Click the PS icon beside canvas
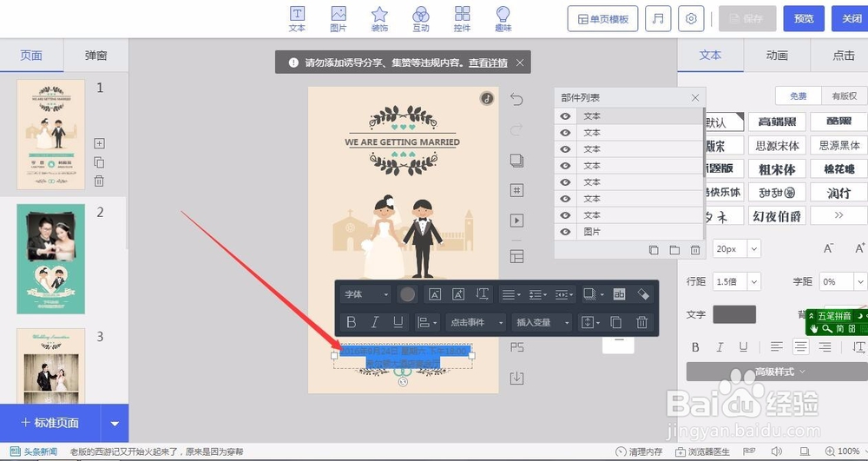The height and width of the screenshot is (461, 868). (x=517, y=347)
